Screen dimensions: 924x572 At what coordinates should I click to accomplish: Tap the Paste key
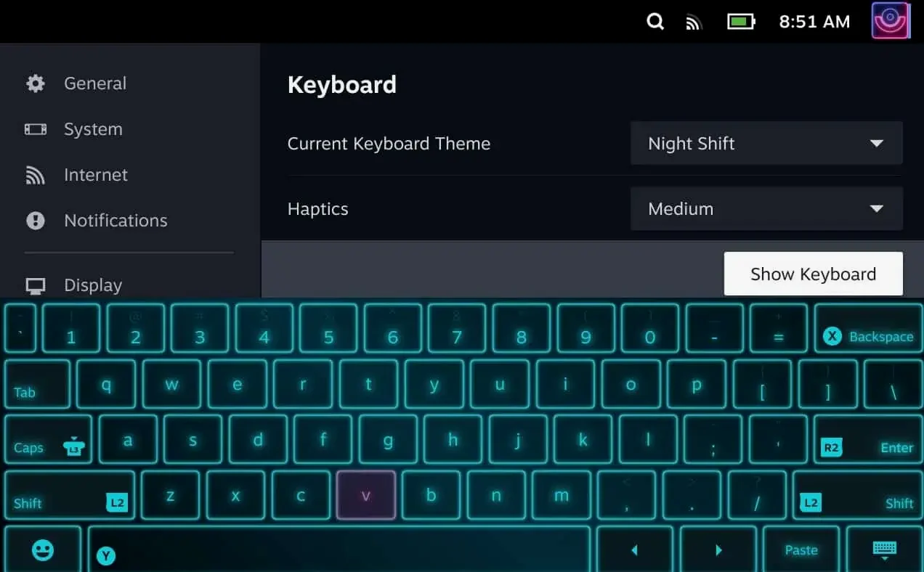pos(801,549)
